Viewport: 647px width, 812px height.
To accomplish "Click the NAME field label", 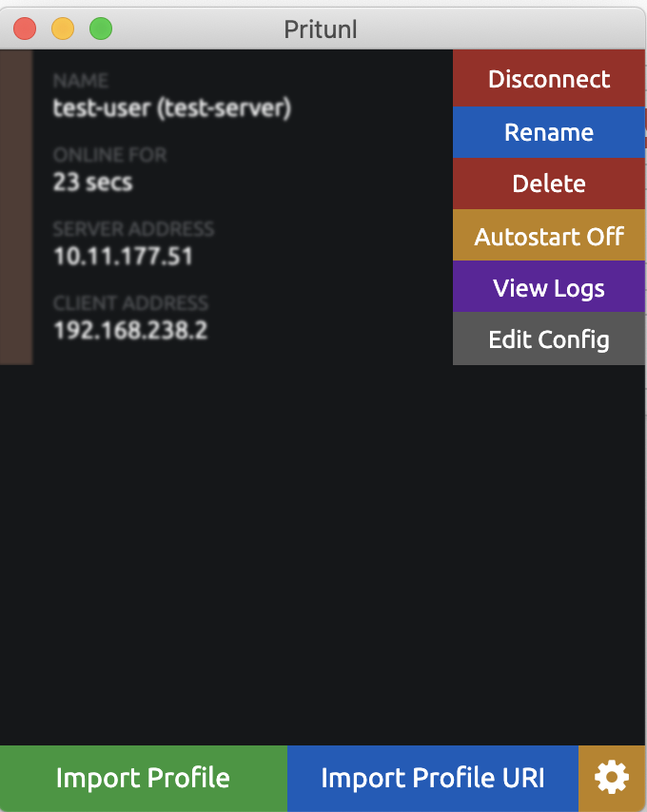I will pyautogui.click(x=81, y=81).
